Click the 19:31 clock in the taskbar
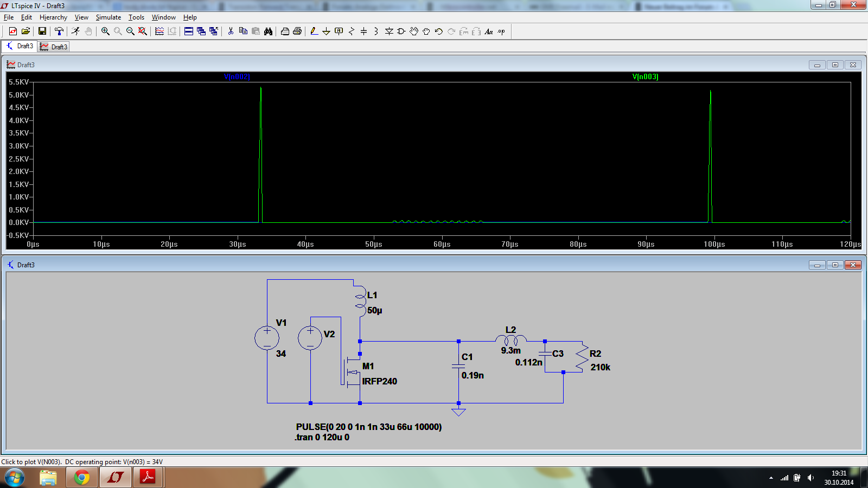Screen dimensions: 868x488 coord(839,473)
